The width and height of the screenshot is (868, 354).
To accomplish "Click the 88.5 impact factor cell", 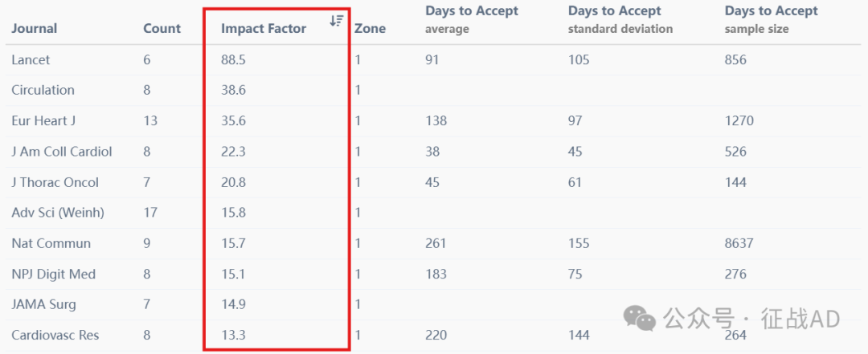I will tap(233, 59).
